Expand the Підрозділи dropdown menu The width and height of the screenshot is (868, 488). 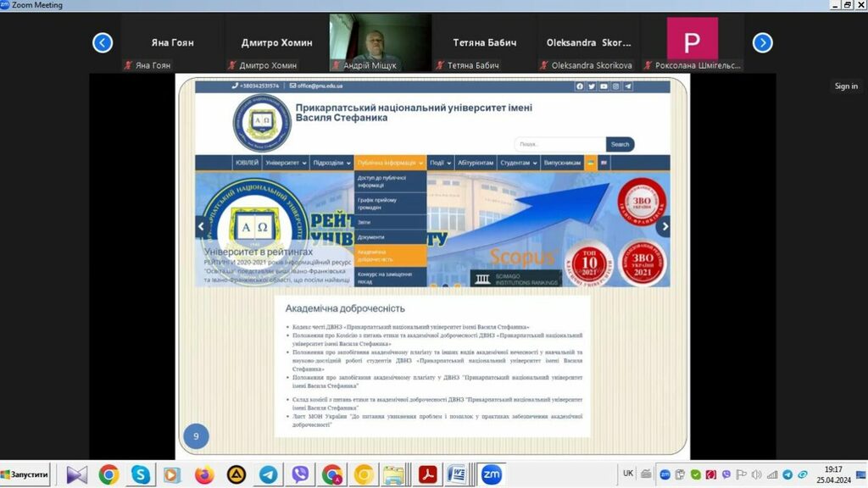(x=331, y=163)
